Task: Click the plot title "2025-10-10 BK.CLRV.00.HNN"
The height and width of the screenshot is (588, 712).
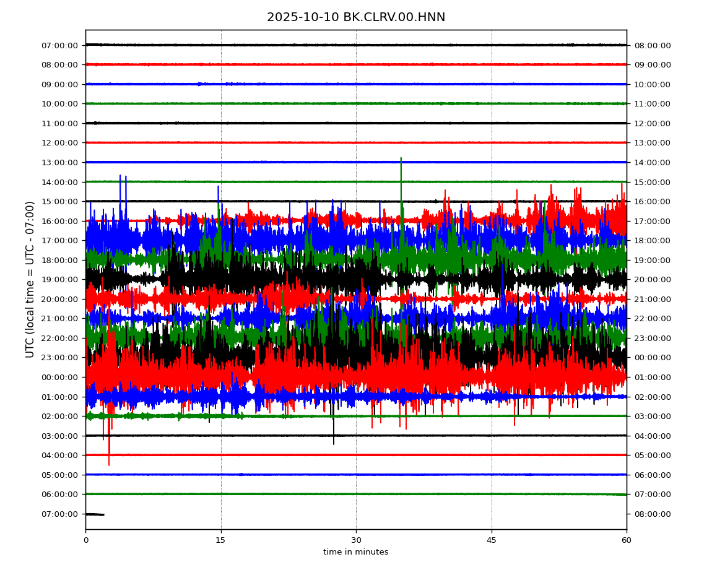Action: point(355,17)
